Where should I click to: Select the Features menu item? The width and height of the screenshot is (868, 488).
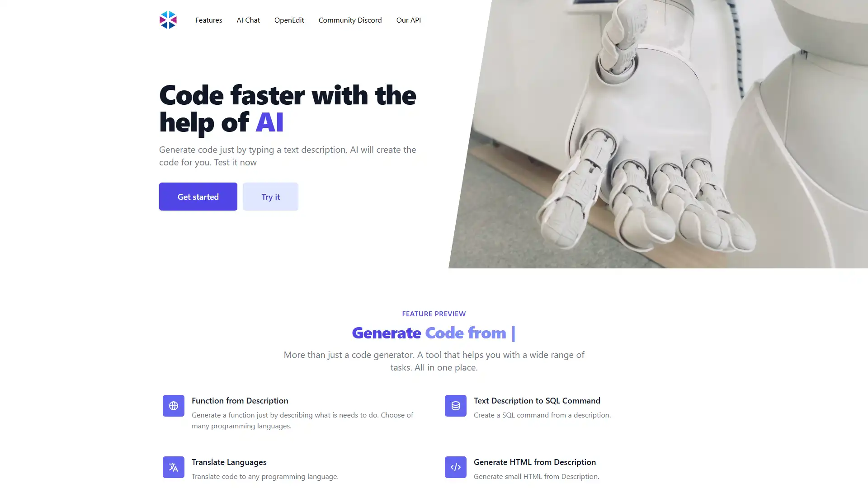209,20
